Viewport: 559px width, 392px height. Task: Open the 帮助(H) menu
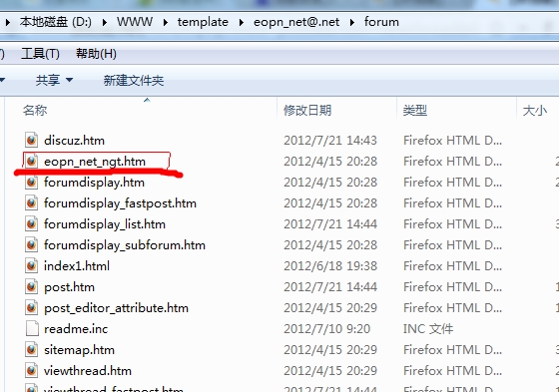coord(96,54)
